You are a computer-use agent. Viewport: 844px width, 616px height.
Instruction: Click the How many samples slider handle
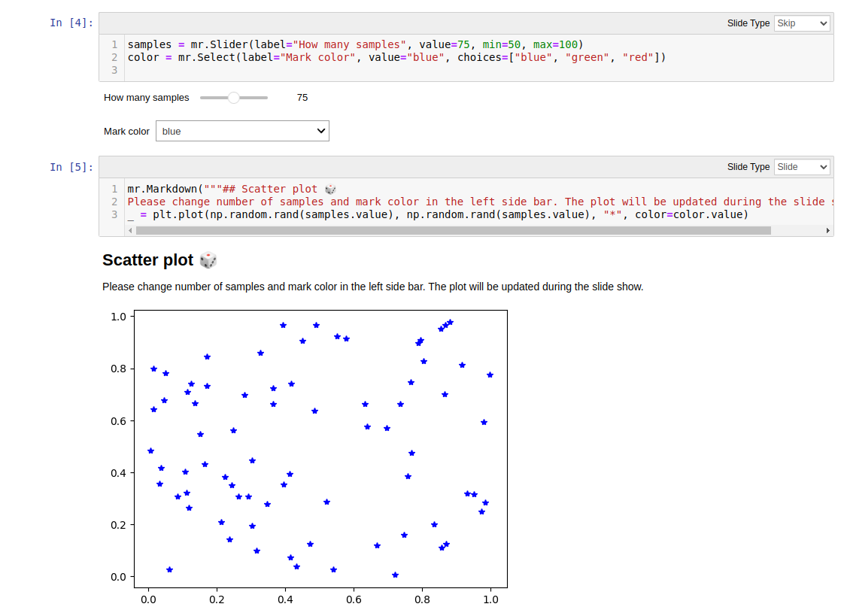[x=234, y=97]
